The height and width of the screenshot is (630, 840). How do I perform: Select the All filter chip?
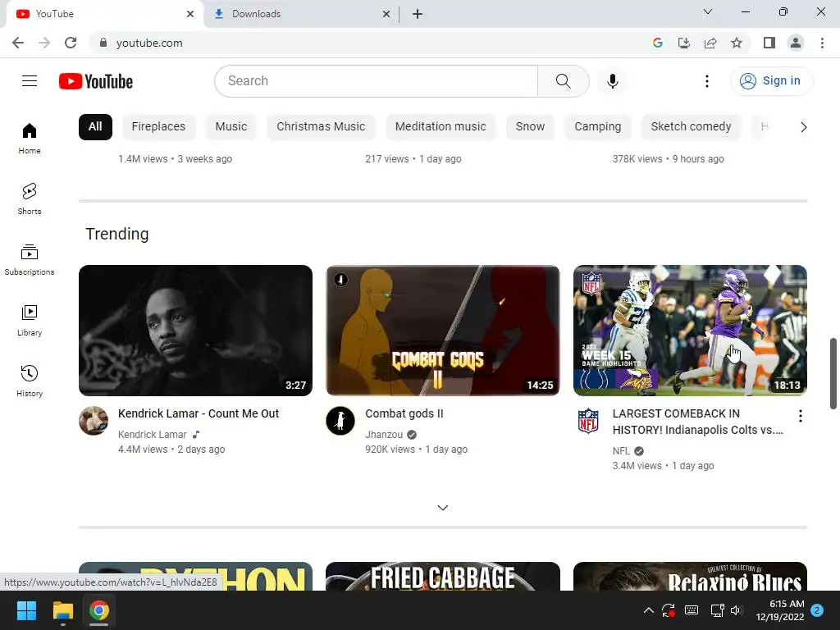coord(95,126)
